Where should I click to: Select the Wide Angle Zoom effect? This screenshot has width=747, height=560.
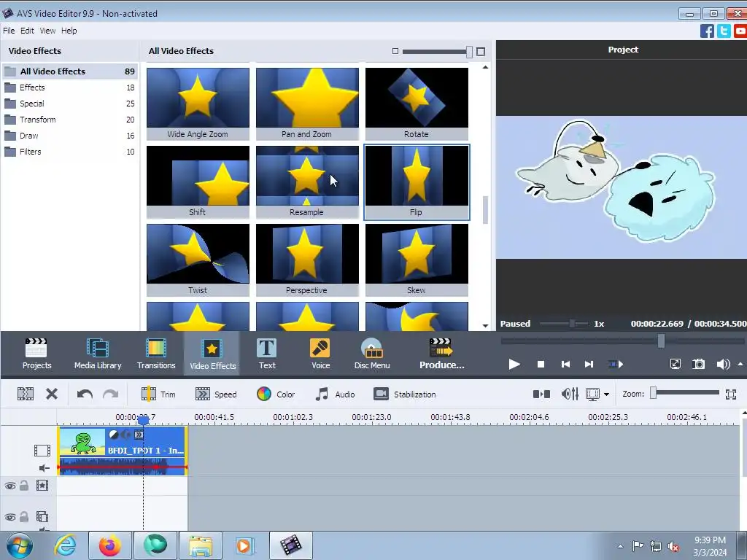click(198, 104)
